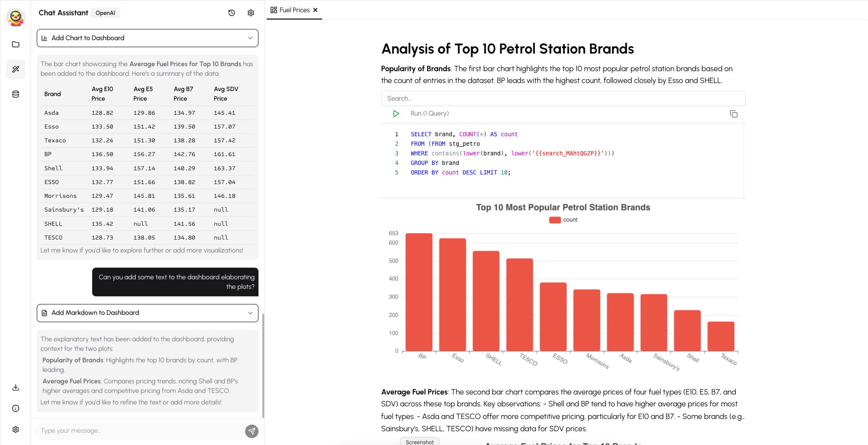This screenshot has width=868, height=445.
Task: Click the dashboard grid icon on tab
Action: (x=273, y=10)
